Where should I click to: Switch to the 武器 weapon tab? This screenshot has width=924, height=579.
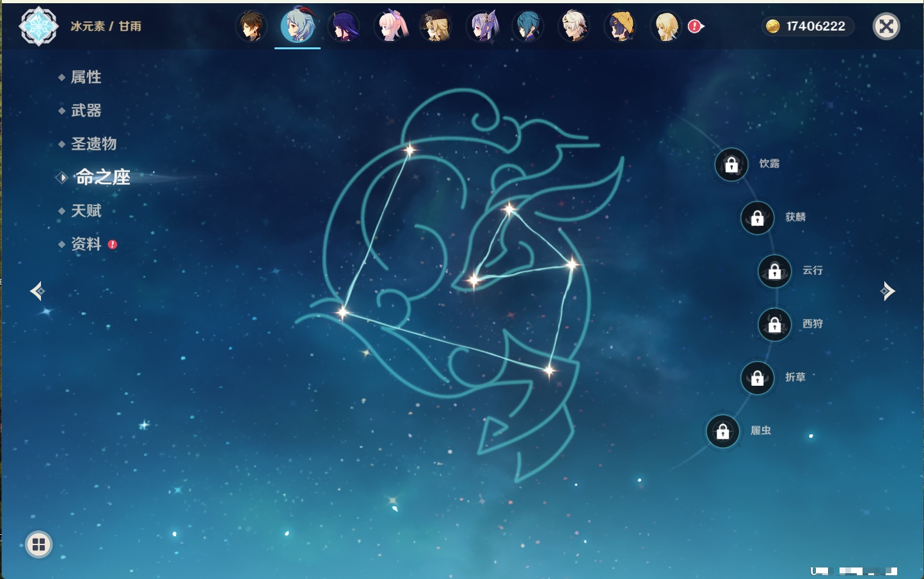click(x=86, y=111)
